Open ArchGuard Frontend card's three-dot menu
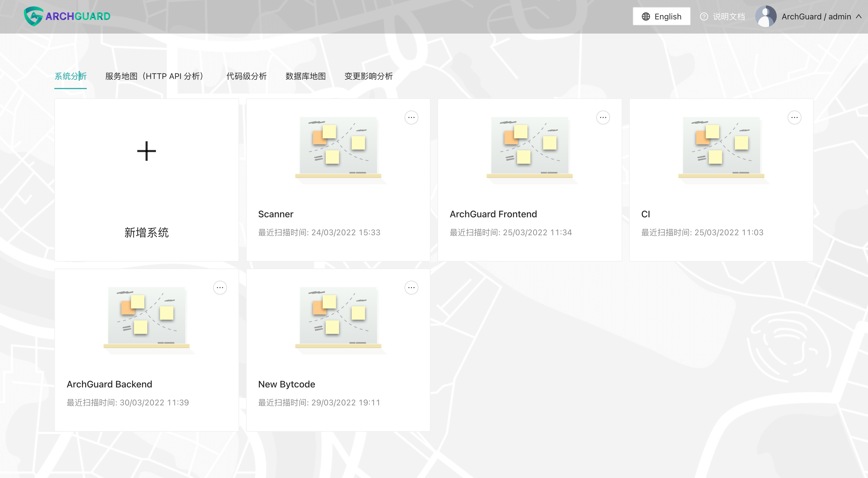The width and height of the screenshot is (868, 478). coord(603,118)
